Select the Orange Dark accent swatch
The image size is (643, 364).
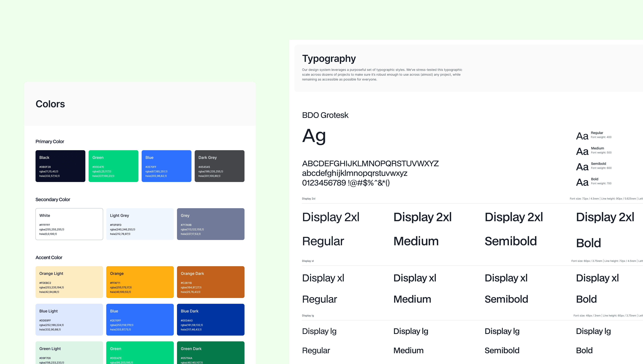[211, 282]
